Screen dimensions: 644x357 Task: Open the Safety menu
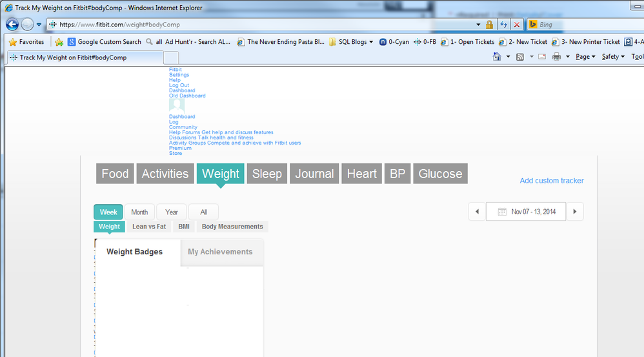(613, 57)
